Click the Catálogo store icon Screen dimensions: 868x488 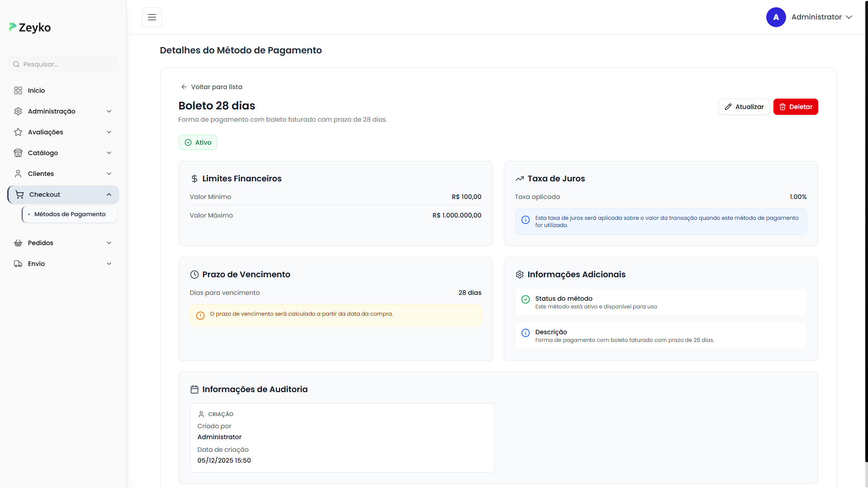point(18,153)
